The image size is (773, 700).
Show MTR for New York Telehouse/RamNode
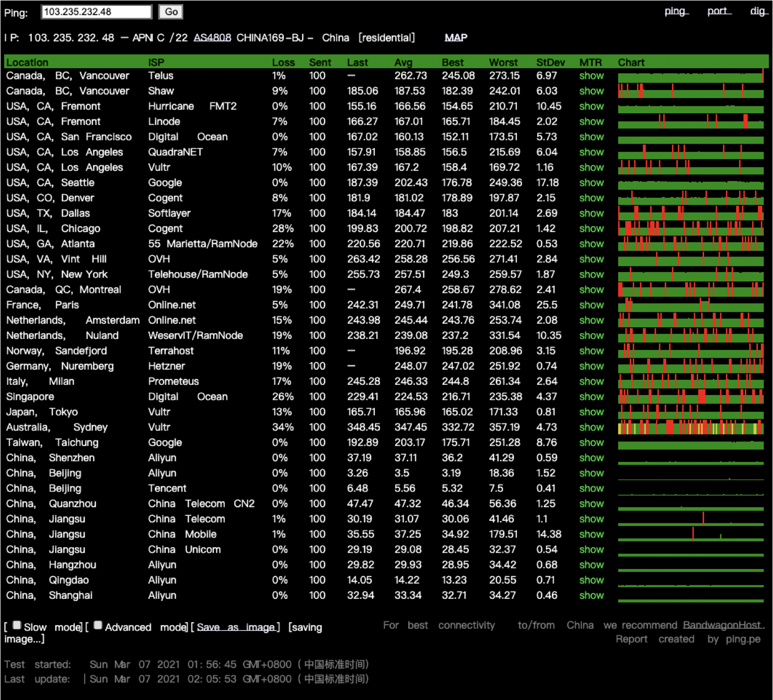coord(591,274)
